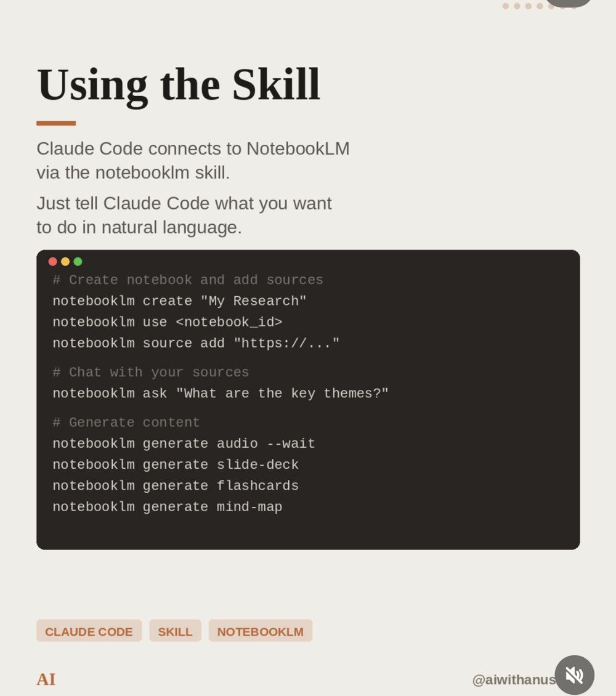Screen dimensions: 616x696
Task: Click the second carousel page dot
Action: point(517,6)
